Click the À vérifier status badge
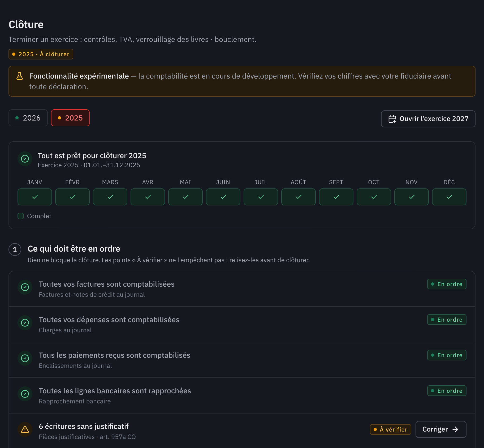484x448 pixels. [x=391, y=429]
